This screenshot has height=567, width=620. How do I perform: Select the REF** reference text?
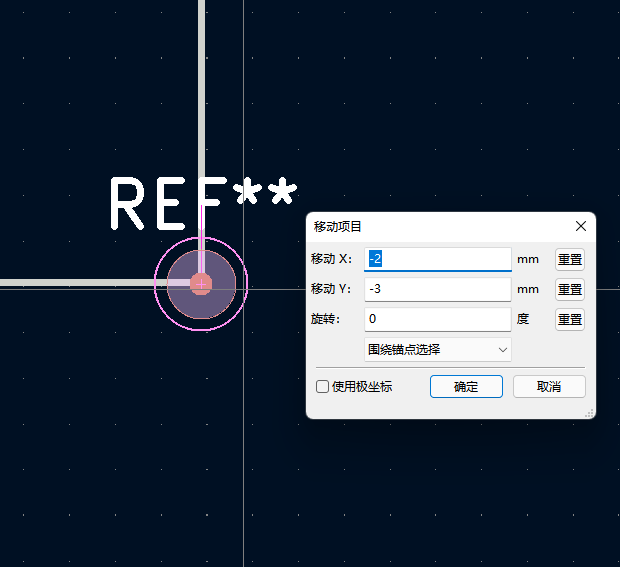(203, 203)
